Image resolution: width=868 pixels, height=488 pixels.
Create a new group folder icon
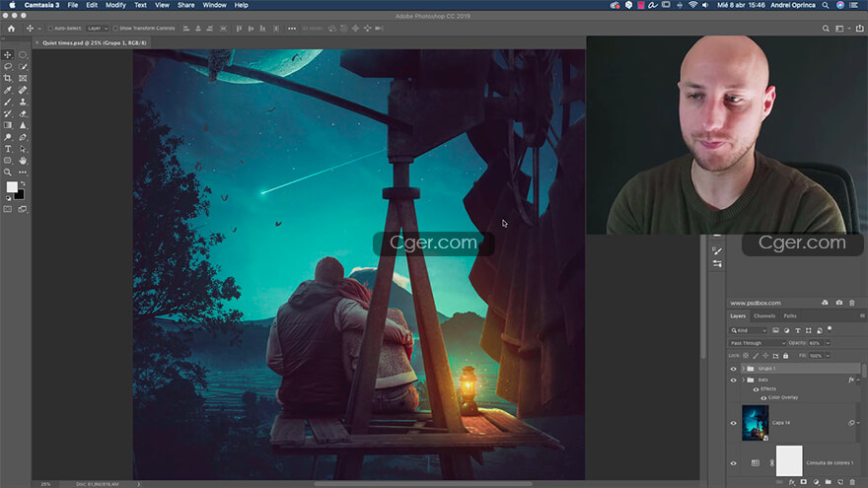click(829, 482)
